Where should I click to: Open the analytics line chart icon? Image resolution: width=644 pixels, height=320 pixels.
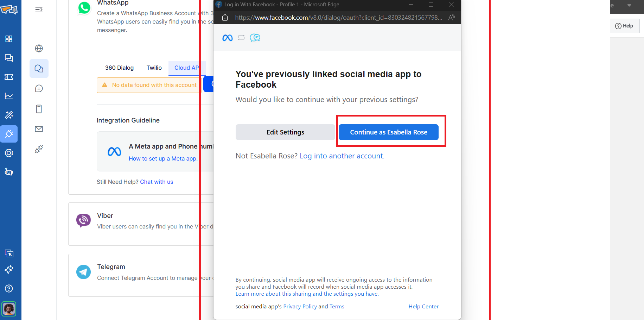point(9,96)
